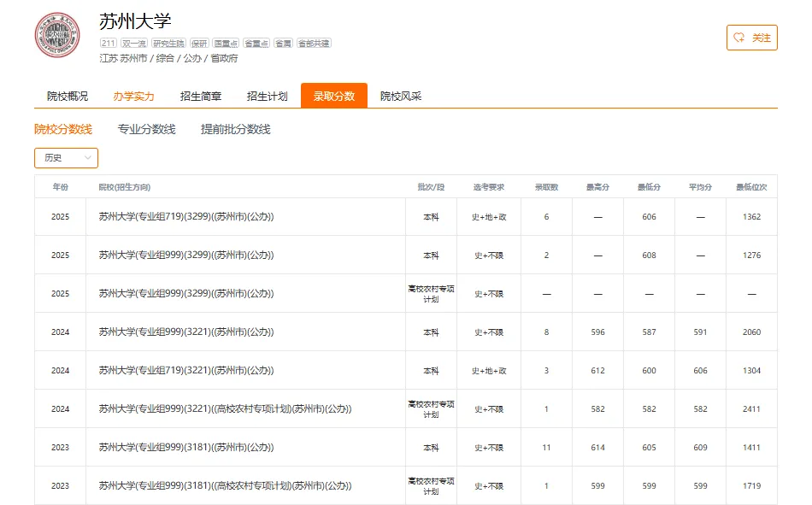Click the 江苏 苏州市 / 综合 location line
Screen dimensions: 812x505
click(x=168, y=58)
